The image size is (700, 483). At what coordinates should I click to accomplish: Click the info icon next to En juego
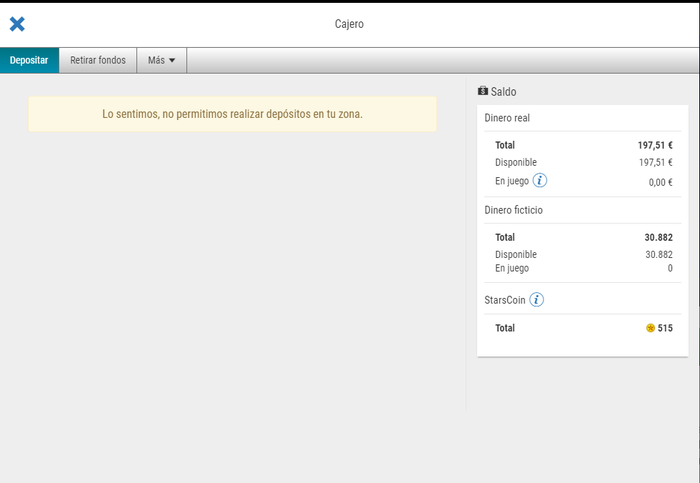click(540, 181)
